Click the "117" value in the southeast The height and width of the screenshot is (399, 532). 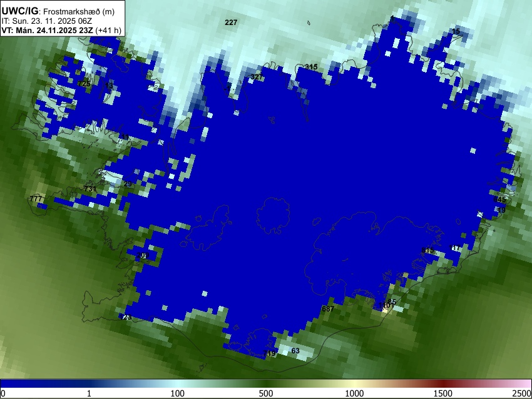pyautogui.click(x=454, y=248)
